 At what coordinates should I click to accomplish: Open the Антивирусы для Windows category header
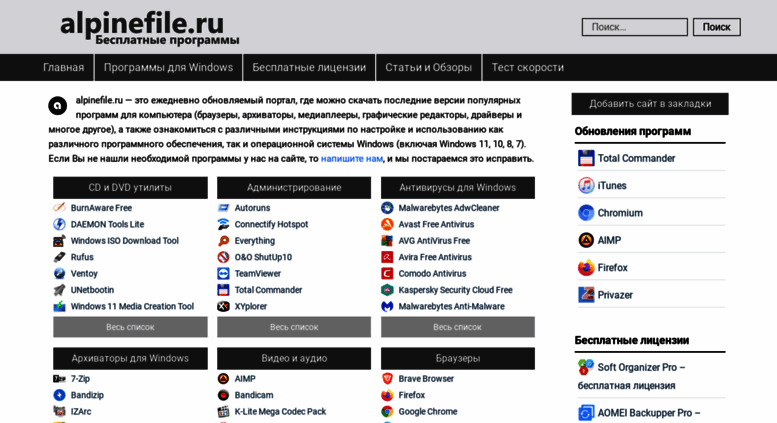point(457,188)
